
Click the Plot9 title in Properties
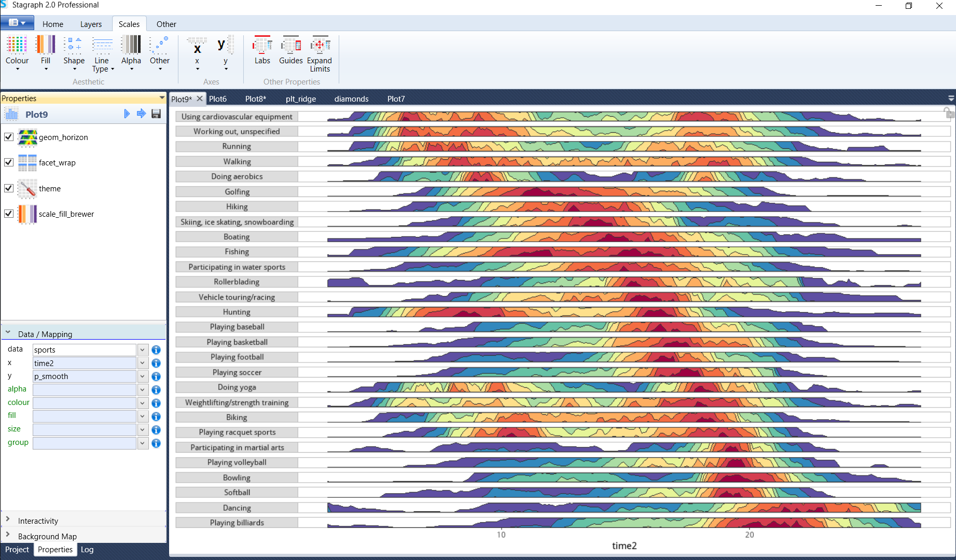37,115
